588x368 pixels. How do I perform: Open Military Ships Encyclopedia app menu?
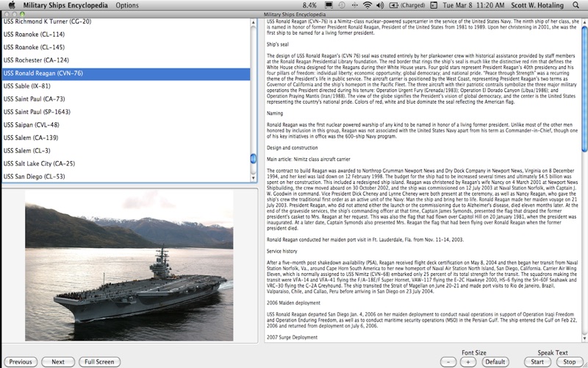[65, 5]
